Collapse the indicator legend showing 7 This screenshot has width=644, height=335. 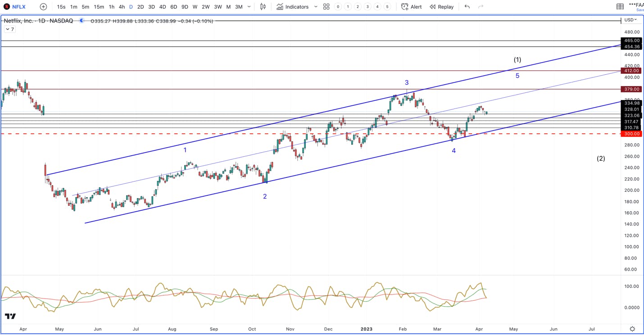(x=9, y=29)
